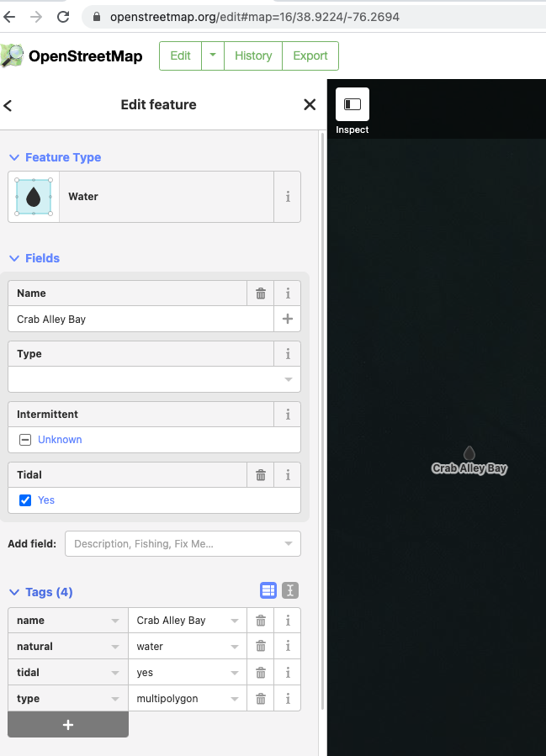Add a new tag with plus button
Screen dimensions: 546x756
[68, 725]
